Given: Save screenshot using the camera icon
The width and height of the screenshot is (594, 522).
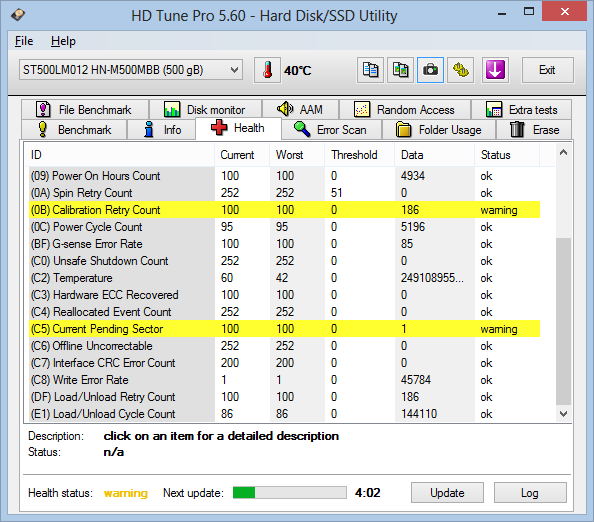Looking at the screenshot, I should (430, 70).
